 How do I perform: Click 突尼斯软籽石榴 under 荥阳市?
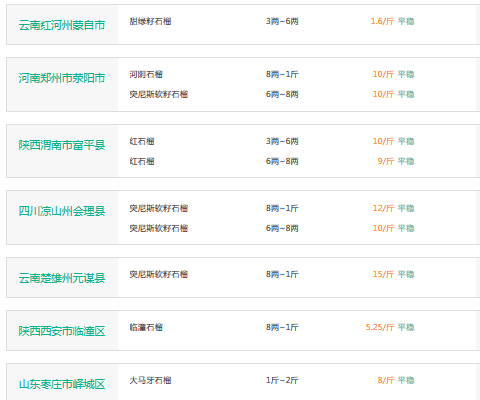(x=159, y=94)
